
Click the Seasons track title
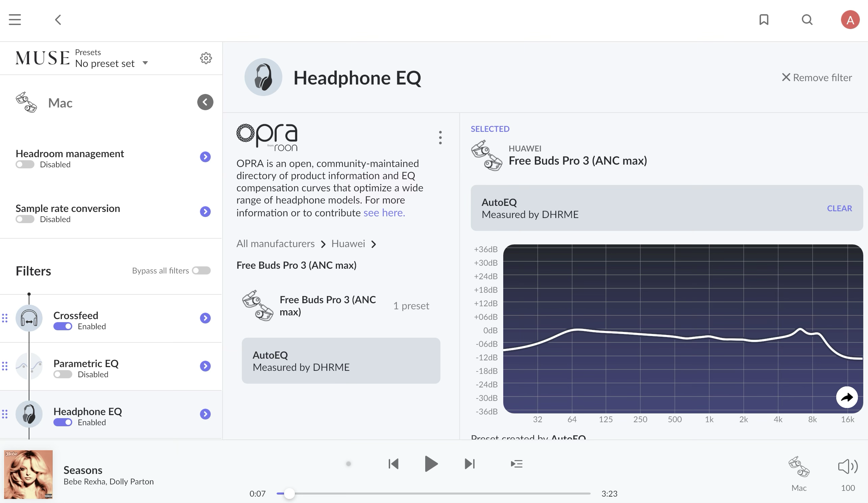tap(83, 470)
